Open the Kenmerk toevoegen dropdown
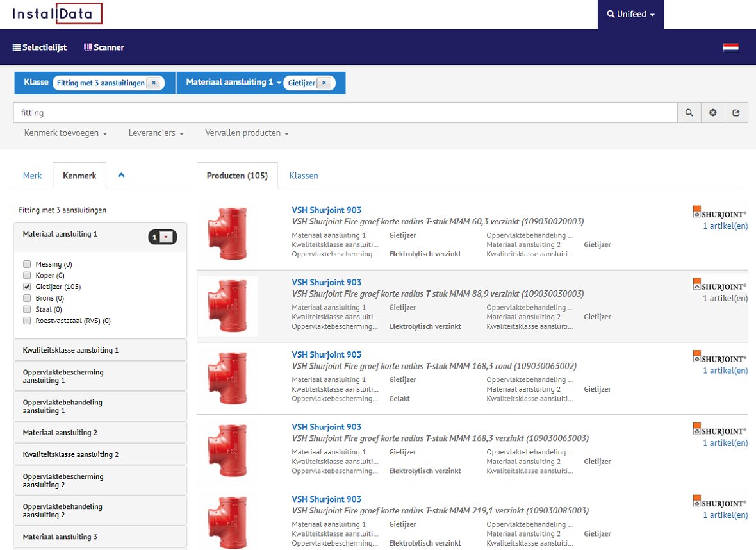 pos(65,133)
